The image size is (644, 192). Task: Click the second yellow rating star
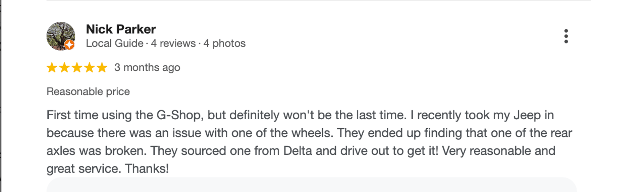point(64,68)
